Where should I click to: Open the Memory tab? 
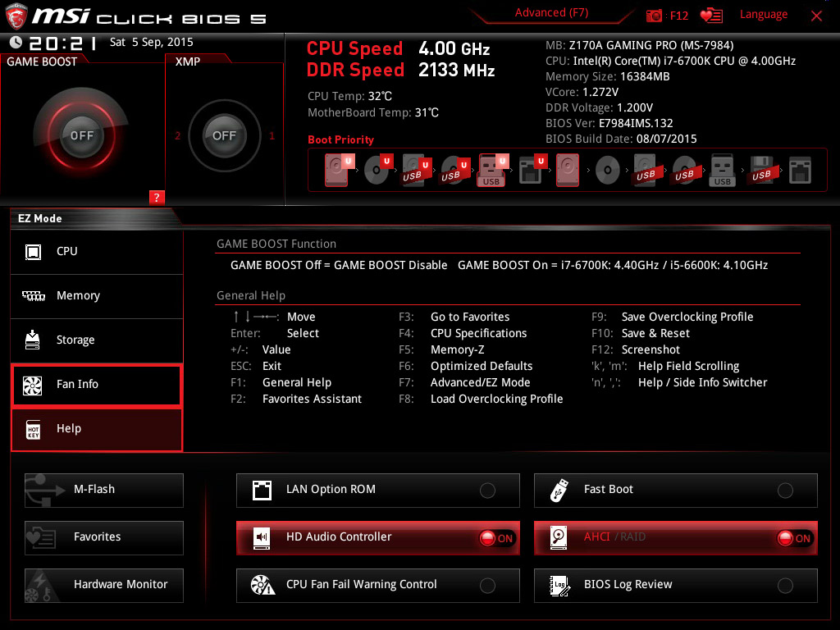click(x=97, y=296)
